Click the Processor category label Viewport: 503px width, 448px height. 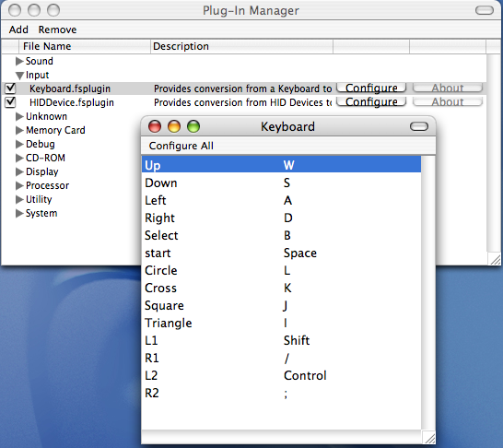48,185
